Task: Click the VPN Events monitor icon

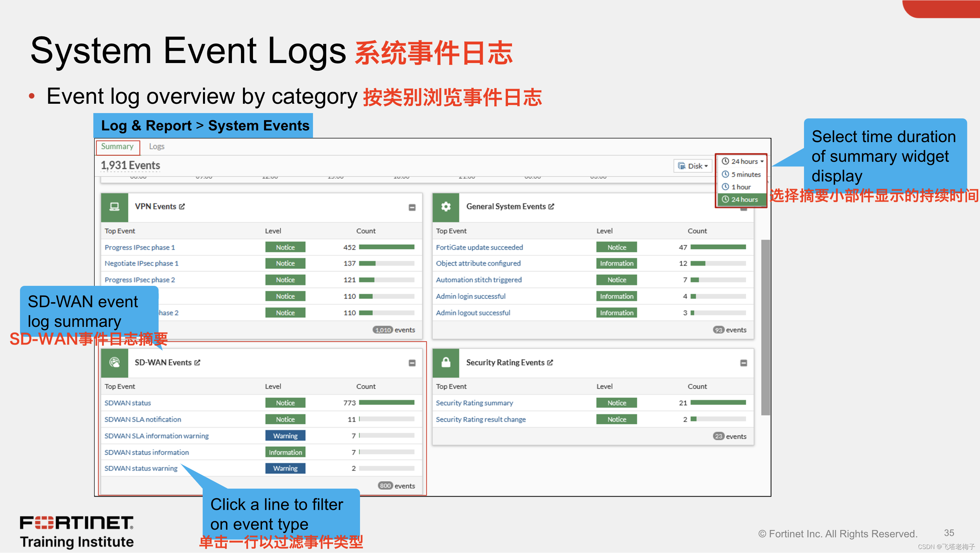Action: click(114, 207)
